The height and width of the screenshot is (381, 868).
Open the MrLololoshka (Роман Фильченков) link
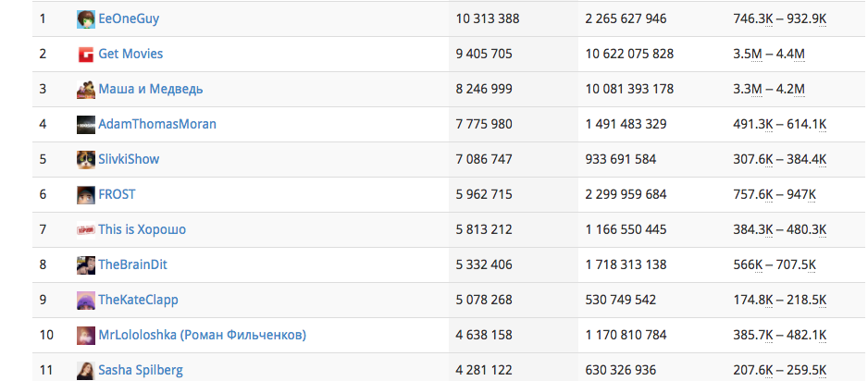click(x=202, y=335)
